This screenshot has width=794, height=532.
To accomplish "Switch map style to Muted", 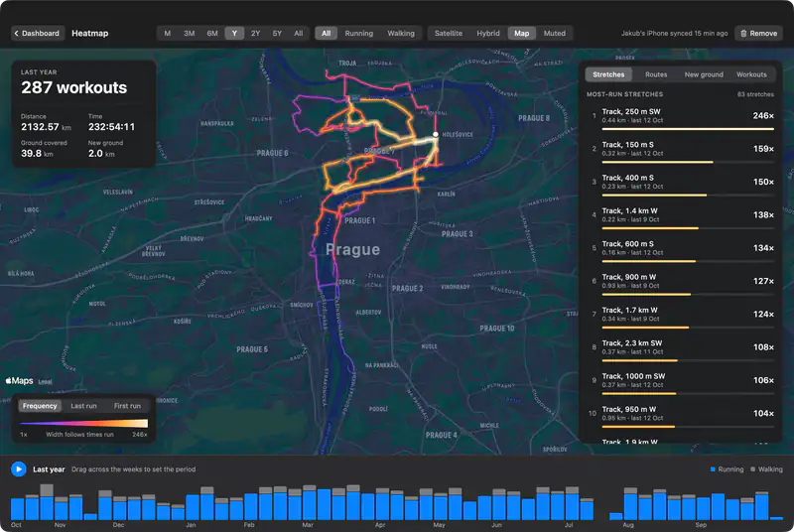I will (x=555, y=34).
